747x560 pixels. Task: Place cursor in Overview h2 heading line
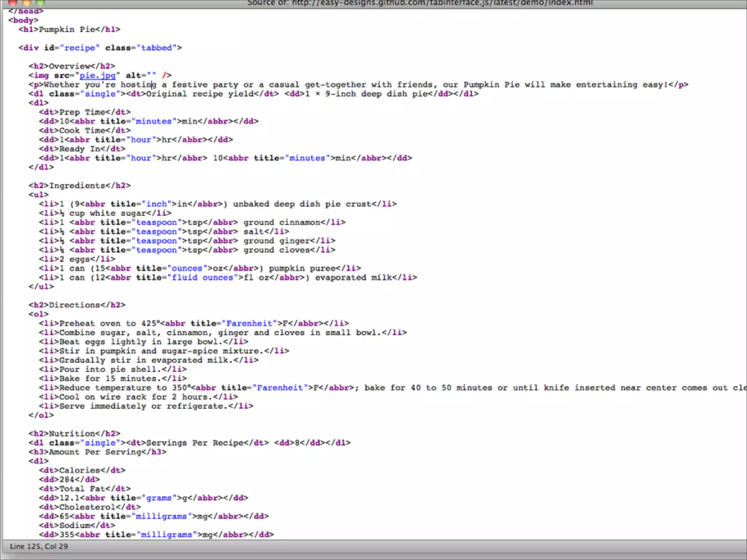click(x=69, y=66)
